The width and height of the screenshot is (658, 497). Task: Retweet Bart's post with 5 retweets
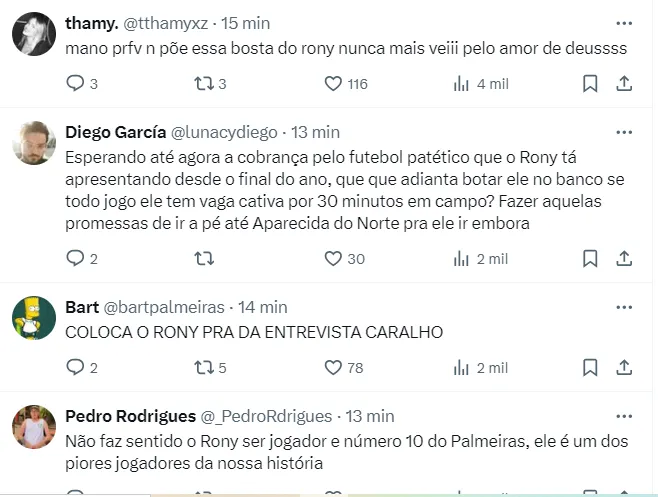[x=203, y=368]
